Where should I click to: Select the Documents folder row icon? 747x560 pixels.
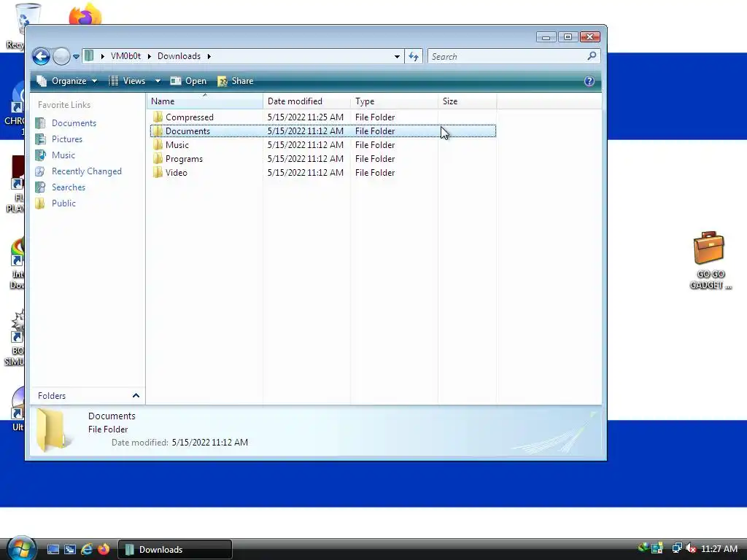pos(158,131)
